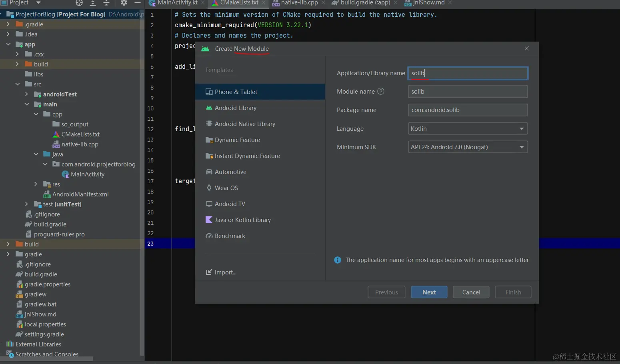Hide the Project tool window
Screen dimensions: 620x364
(x=138, y=3)
